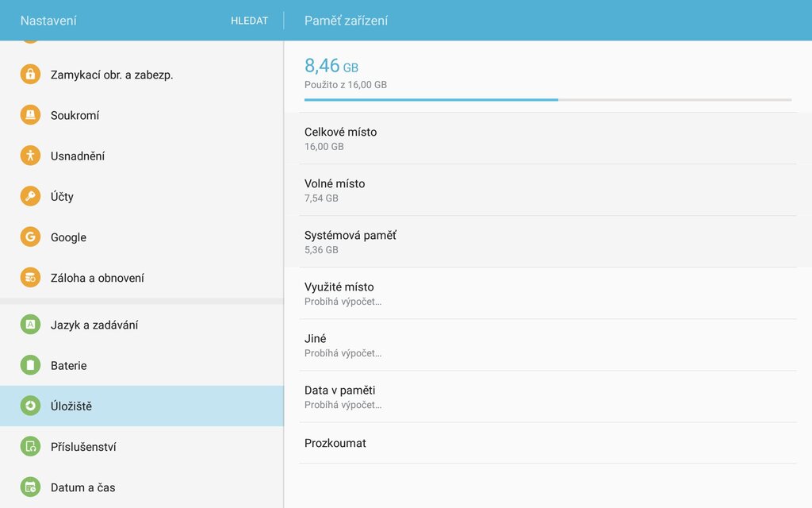
Task: Click the Systémová paměť row
Action: 547,241
